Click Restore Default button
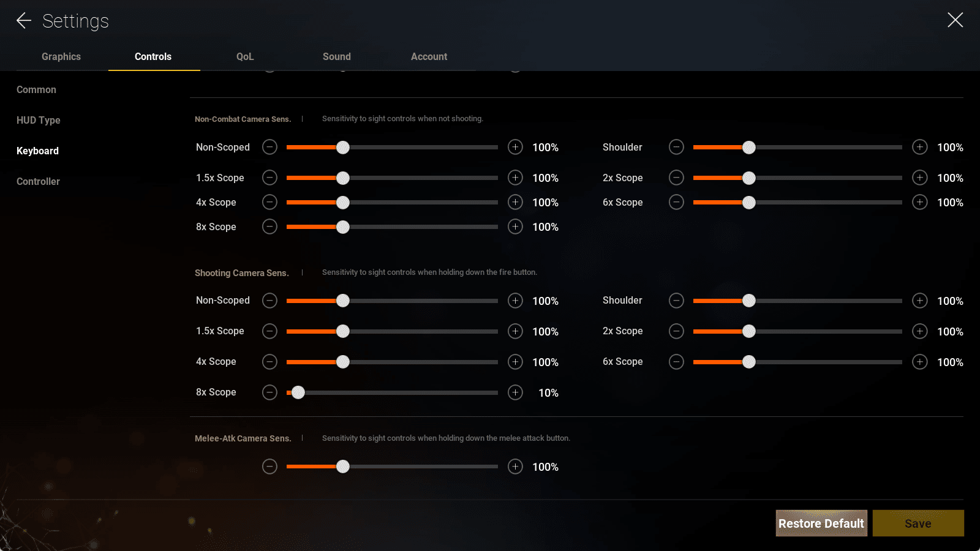Screen dimensions: 980x551 pyautogui.click(x=821, y=523)
